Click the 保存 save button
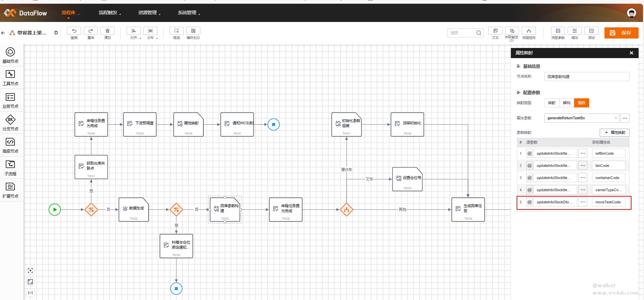The height and width of the screenshot is (300, 644). point(621,33)
